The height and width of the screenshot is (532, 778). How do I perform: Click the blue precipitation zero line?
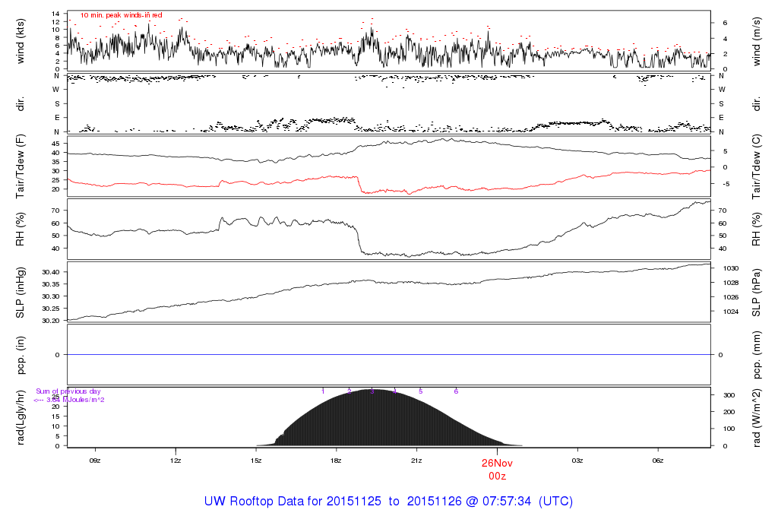click(x=389, y=355)
